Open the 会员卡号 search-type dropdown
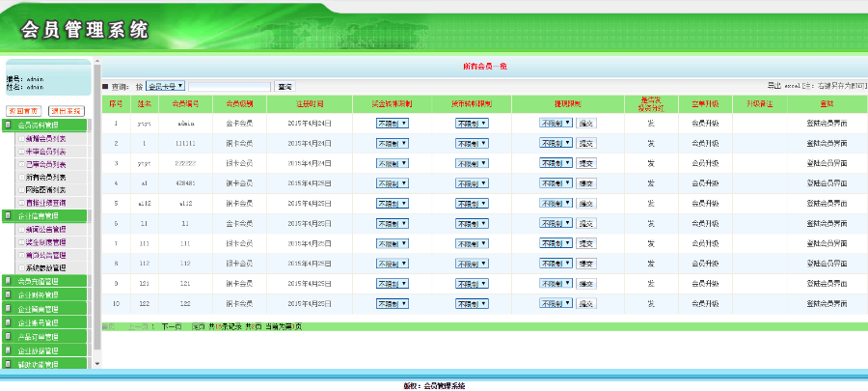Screen dimensions: 868x391 [x=165, y=86]
